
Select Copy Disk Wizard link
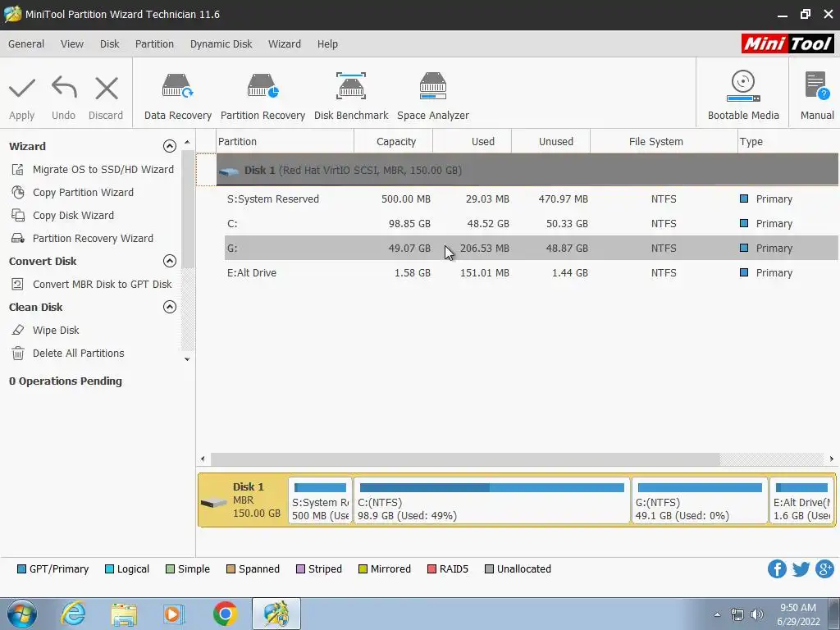(73, 216)
